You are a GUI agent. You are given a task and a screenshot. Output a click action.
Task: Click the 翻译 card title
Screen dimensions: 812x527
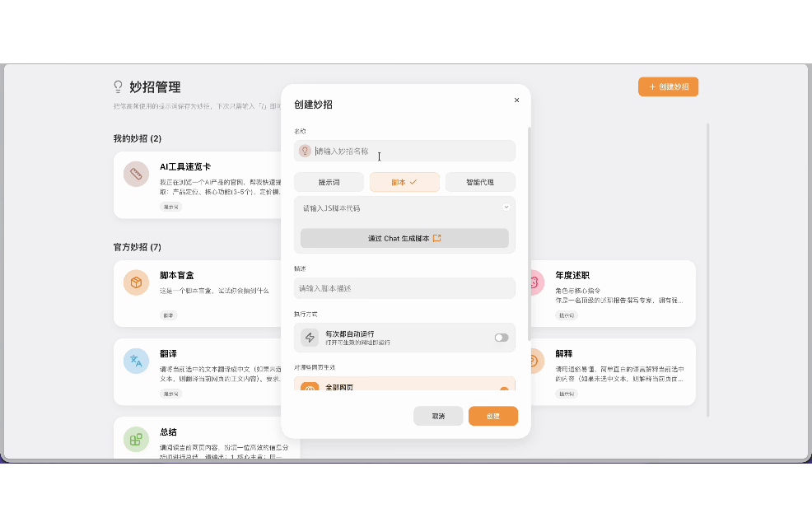pos(168,353)
